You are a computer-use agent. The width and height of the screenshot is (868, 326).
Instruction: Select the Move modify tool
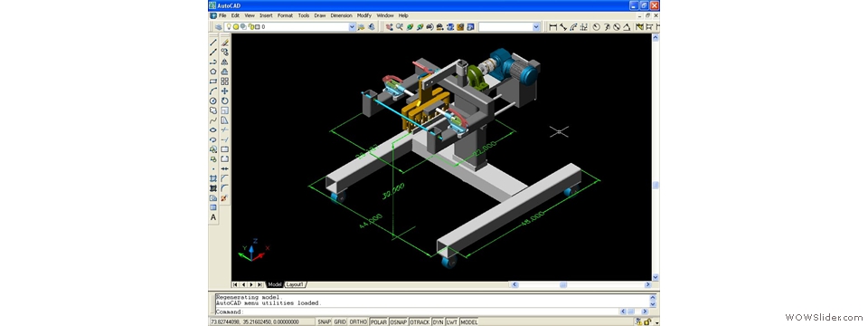(x=225, y=91)
